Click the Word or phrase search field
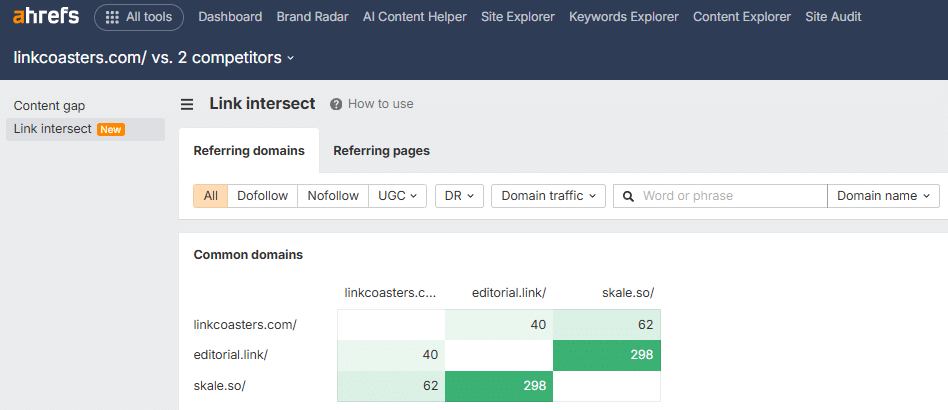The height and width of the screenshot is (410, 948). click(730, 196)
